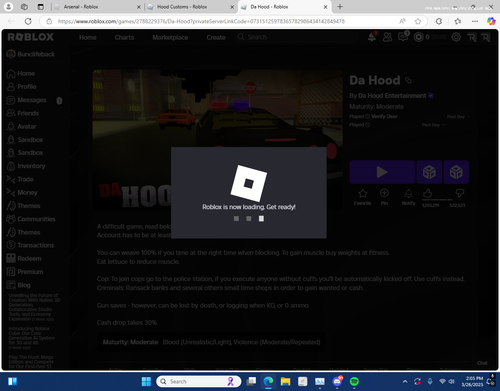Open the Play The Hunt blog post
This screenshot has width=500, height=391.
(x=31, y=362)
